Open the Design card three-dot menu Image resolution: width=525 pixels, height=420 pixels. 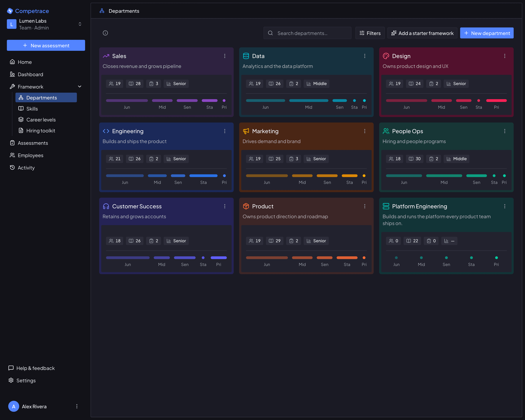click(x=505, y=56)
